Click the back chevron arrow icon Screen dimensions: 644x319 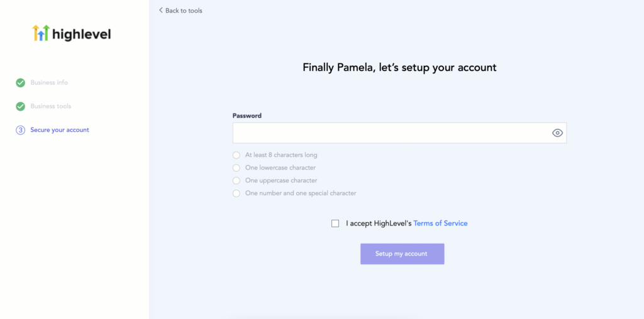[x=160, y=11]
